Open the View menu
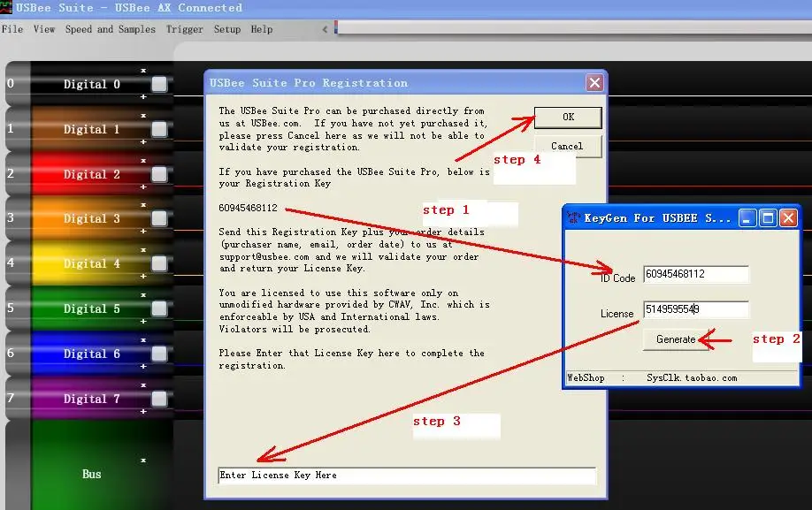Screen dimensions: 812x510 tap(44, 29)
